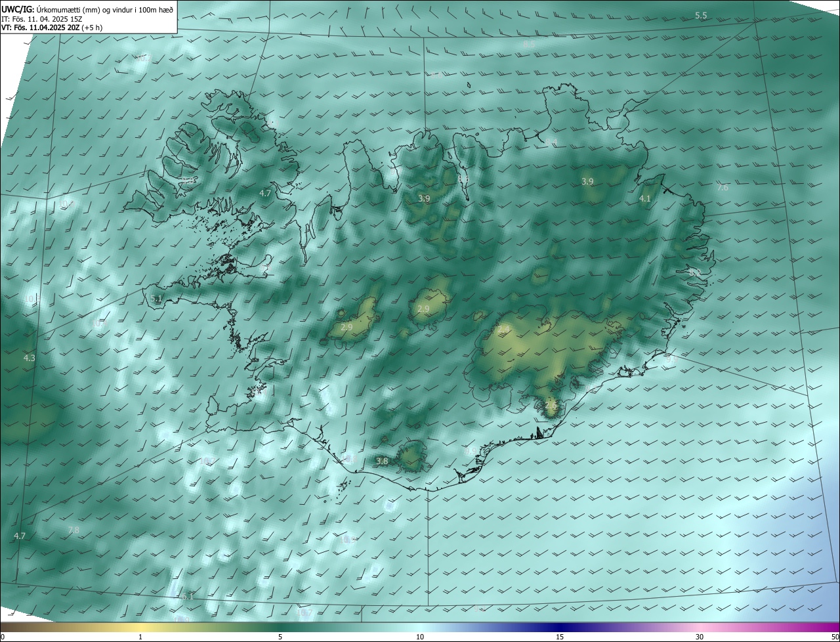Click the '10' tick label on the color scale
This screenshot has width=840, height=642.
[x=420, y=637]
